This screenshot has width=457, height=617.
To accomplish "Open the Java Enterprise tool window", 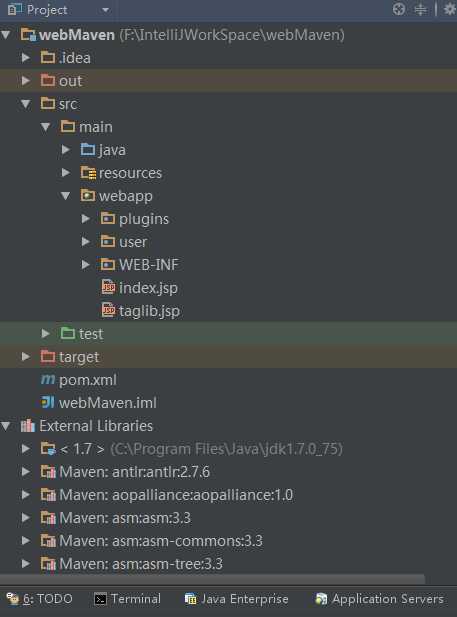I will click(x=237, y=599).
